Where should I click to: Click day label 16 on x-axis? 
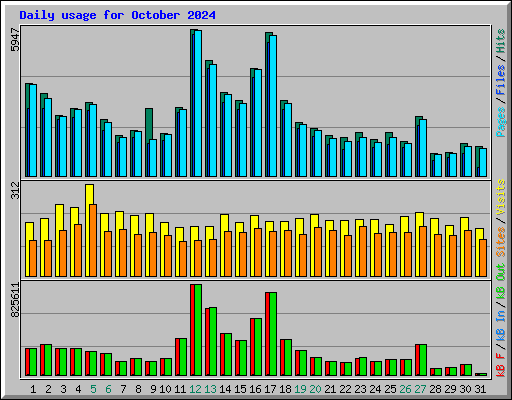click(255, 389)
